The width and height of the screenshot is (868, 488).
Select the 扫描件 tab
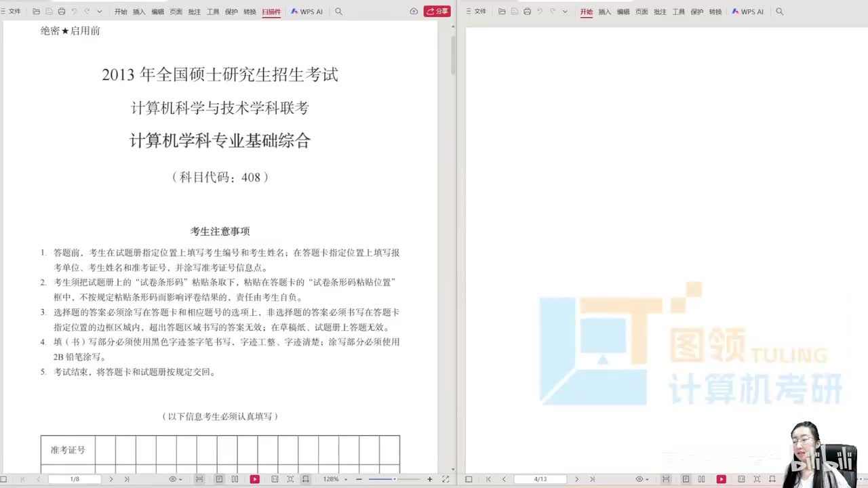point(271,12)
